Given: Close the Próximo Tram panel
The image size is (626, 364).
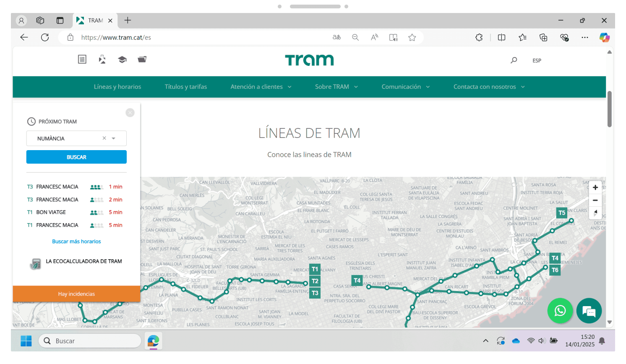Looking at the screenshot, I should click(x=130, y=113).
